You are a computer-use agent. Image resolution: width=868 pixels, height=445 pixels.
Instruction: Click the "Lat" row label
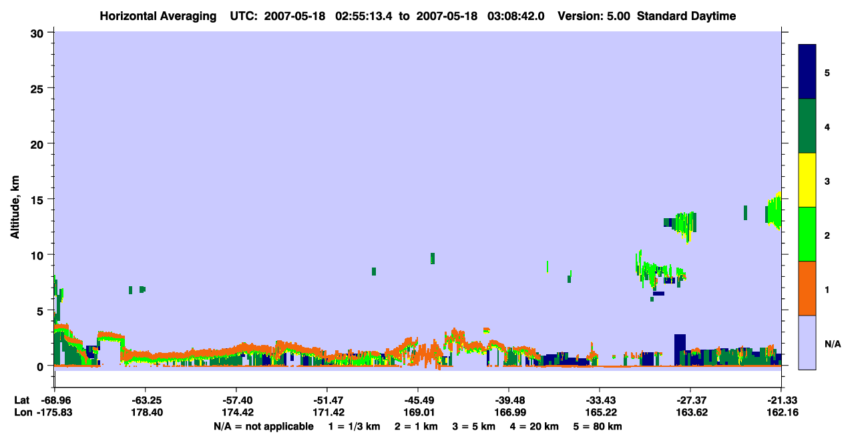click(22, 400)
